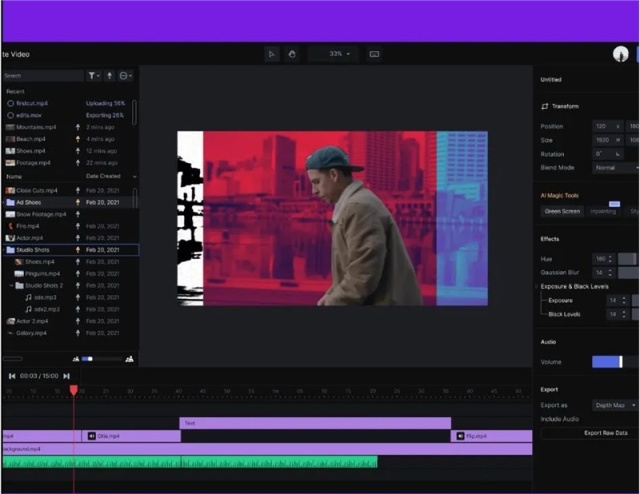Open the user profile avatar
This screenshot has height=494, width=640.
click(x=621, y=54)
